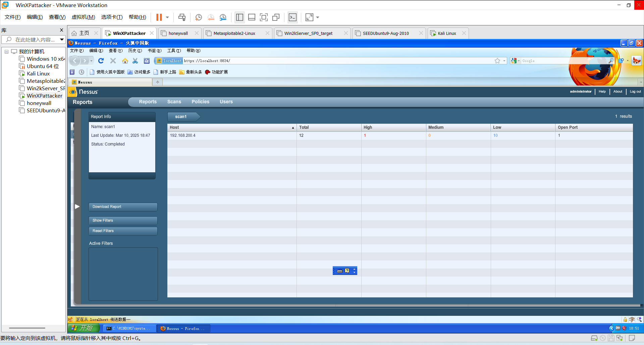Image resolution: width=644 pixels, height=345 pixels.
Task: Open the Firefox list-all-tabs dropdown
Action: (641, 82)
